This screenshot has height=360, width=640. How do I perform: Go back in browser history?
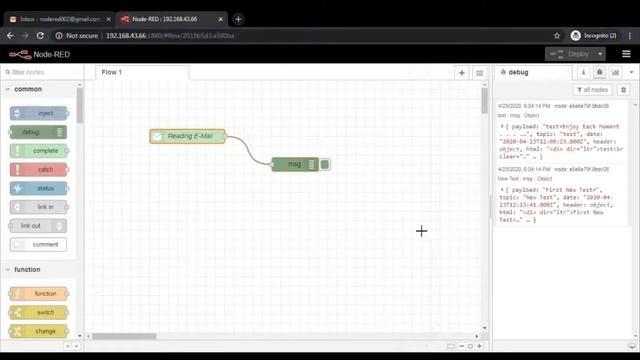pyautogui.click(x=10, y=36)
